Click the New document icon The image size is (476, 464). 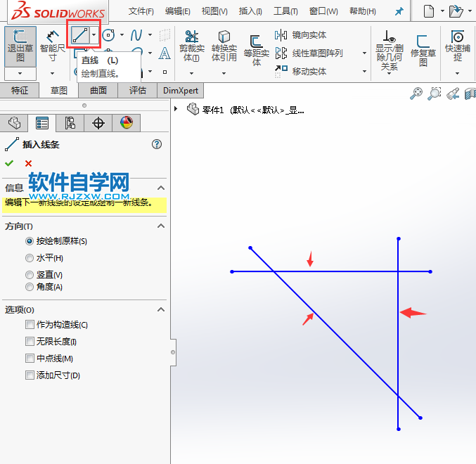tap(429, 11)
